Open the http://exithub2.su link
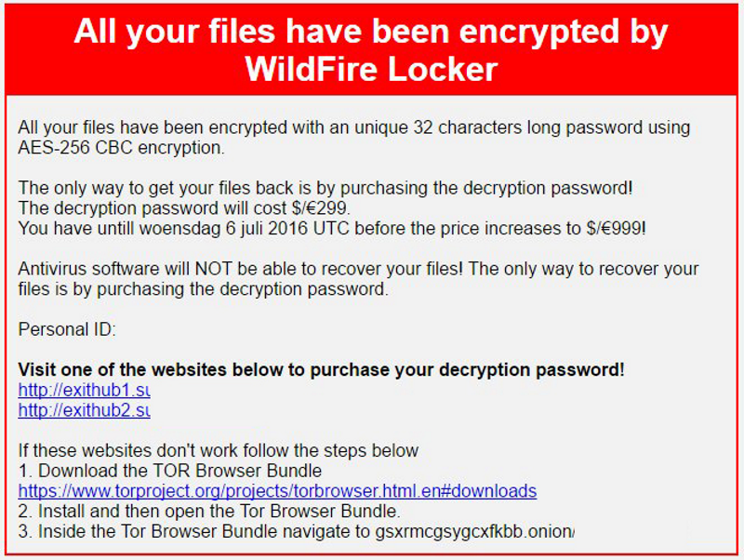The image size is (744, 560). pyautogui.click(x=84, y=410)
